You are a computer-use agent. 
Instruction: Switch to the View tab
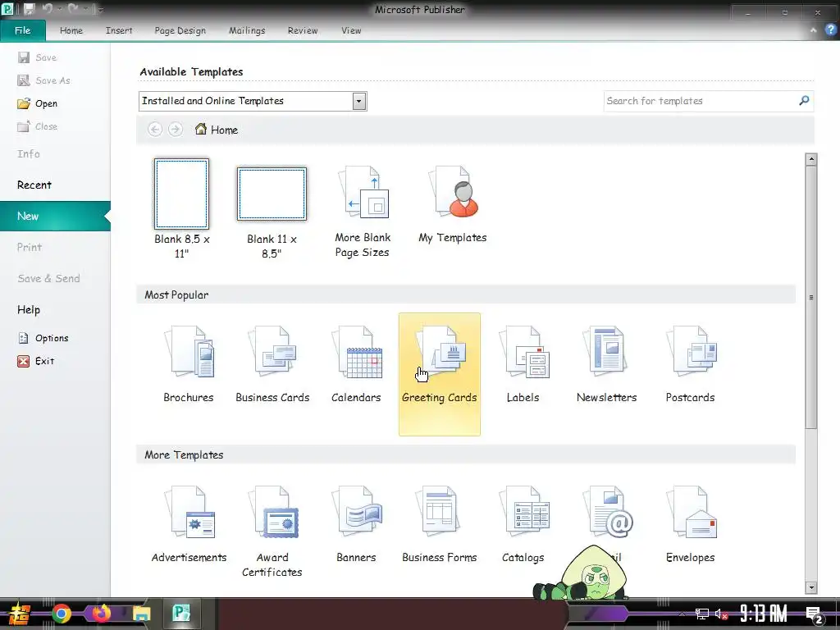pyautogui.click(x=351, y=30)
